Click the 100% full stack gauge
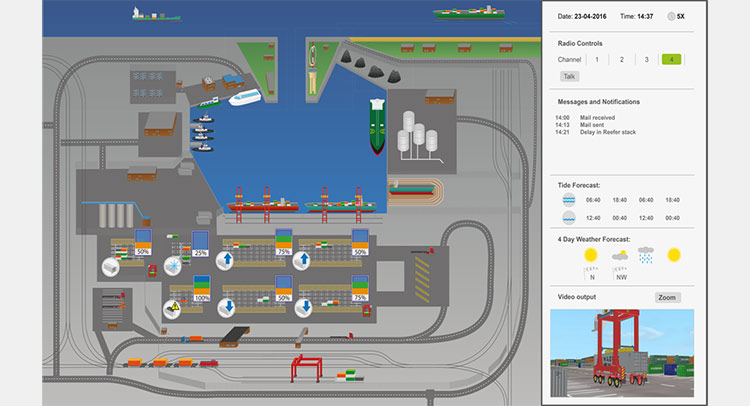 202,288
